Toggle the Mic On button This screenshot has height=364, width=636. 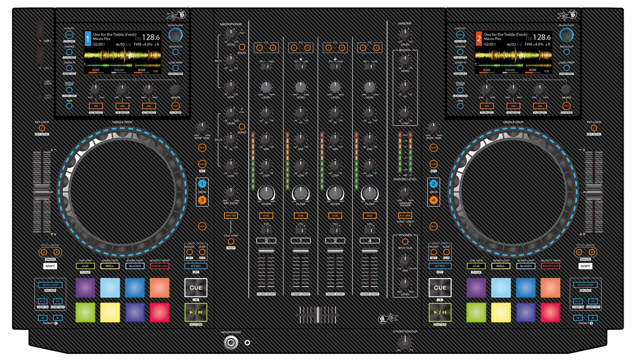coord(231,216)
